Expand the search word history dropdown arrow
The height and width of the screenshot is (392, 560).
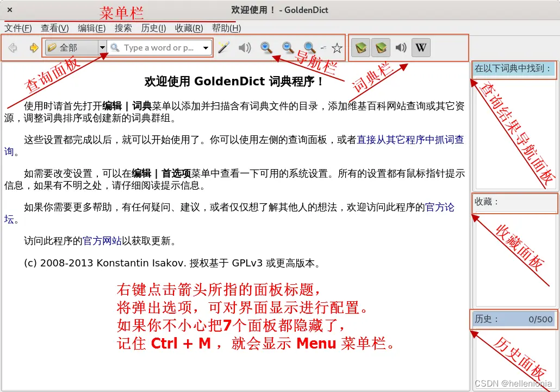click(206, 47)
